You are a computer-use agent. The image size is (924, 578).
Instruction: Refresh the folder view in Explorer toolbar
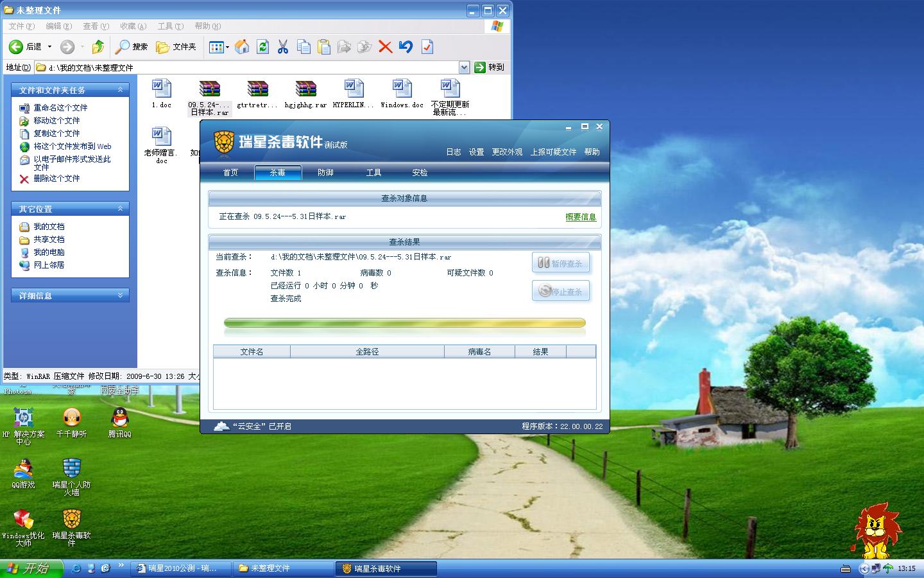pyautogui.click(x=262, y=46)
